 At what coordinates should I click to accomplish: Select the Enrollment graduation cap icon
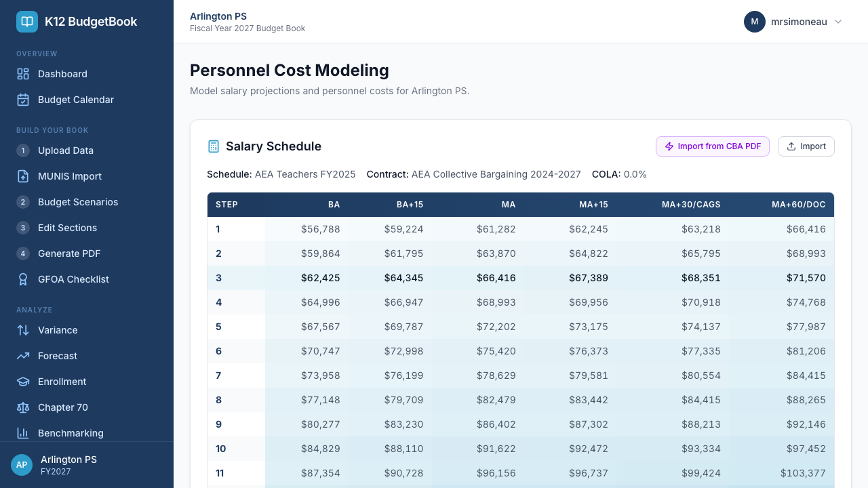(x=23, y=382)
